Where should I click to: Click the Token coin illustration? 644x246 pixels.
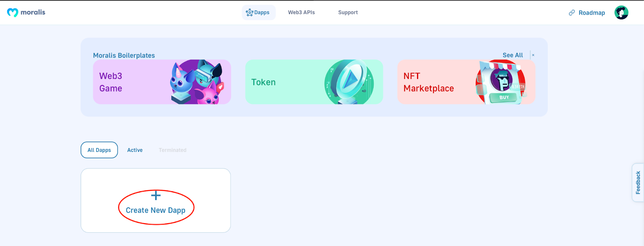point(349,82)
